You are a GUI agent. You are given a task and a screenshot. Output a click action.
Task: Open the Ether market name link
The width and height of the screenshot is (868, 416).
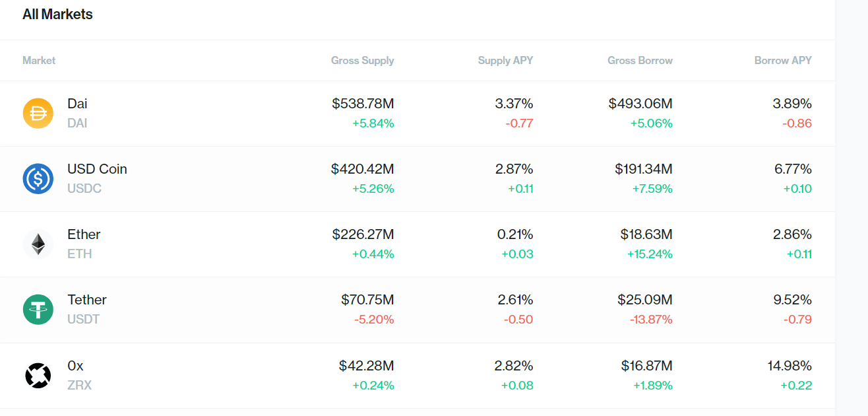click(84, 234)
